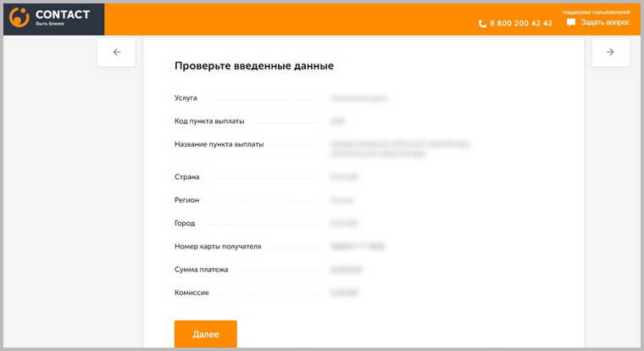Screen dimensions: 644x351
Task: Select the Проверьте введенные данные heading
Action: point(254,66)
